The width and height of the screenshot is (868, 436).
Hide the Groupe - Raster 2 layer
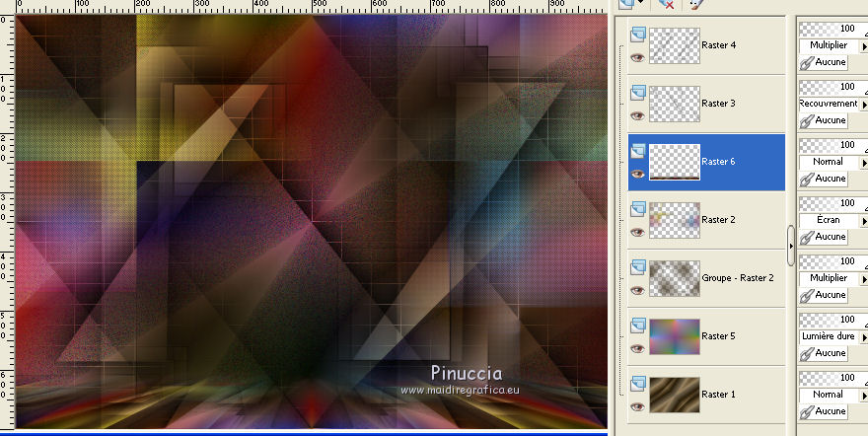pos(638,290)
